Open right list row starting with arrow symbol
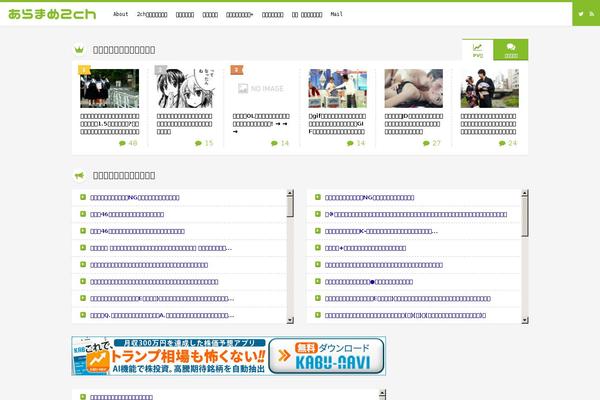600x400 pixels. (414, 214)
